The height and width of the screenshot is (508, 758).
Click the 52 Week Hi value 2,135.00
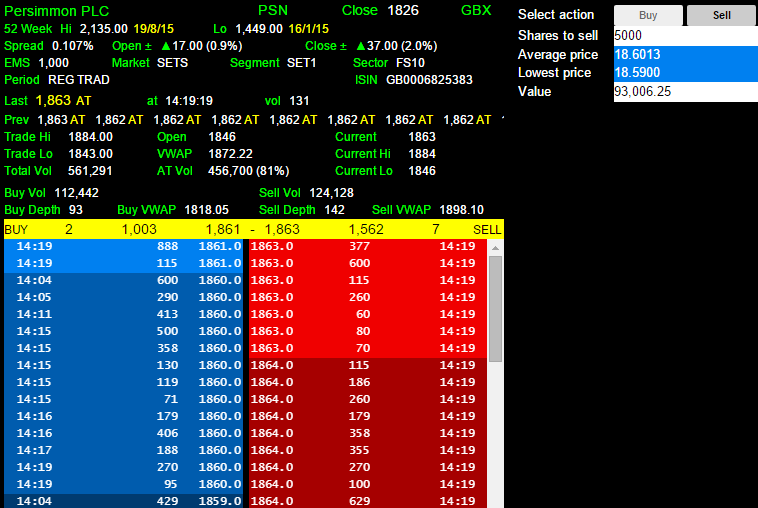[103, 29]
